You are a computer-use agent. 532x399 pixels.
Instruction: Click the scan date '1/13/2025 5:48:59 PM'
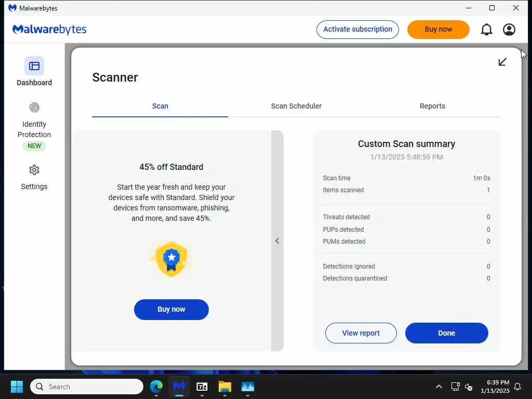[x=406, y=157]
